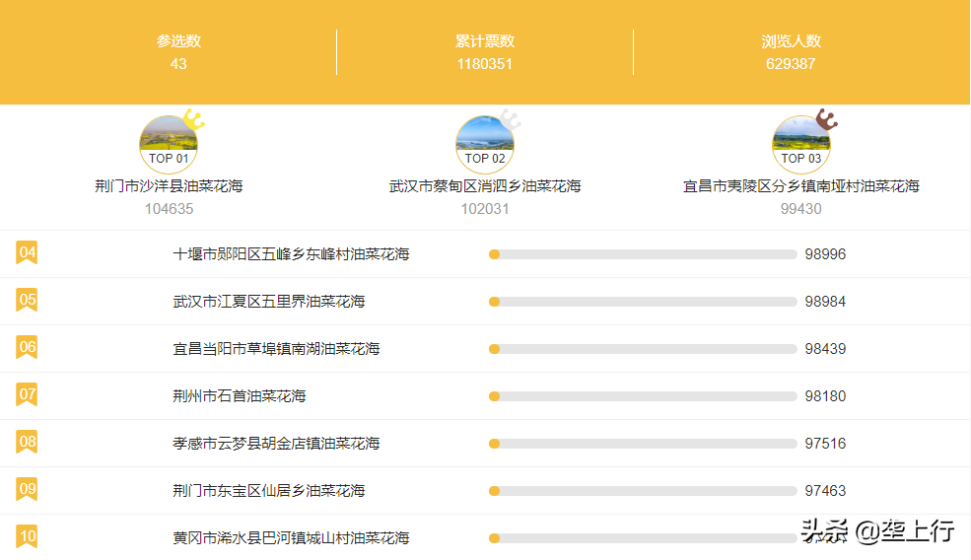
Task: Click vote count 98984 in row 05
Action: pos(825,302)
